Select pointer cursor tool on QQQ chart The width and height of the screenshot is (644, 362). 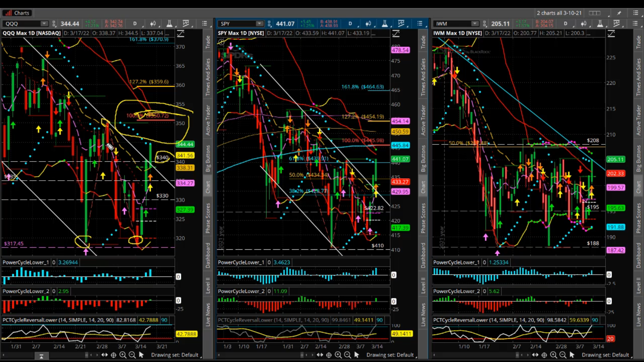pyautogui.click(x=141, y=355)
